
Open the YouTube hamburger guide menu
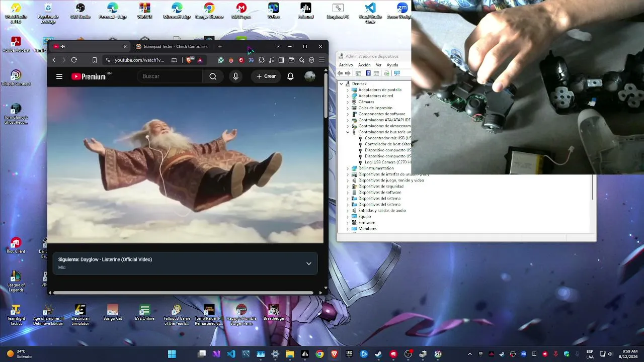click(59, 76)
